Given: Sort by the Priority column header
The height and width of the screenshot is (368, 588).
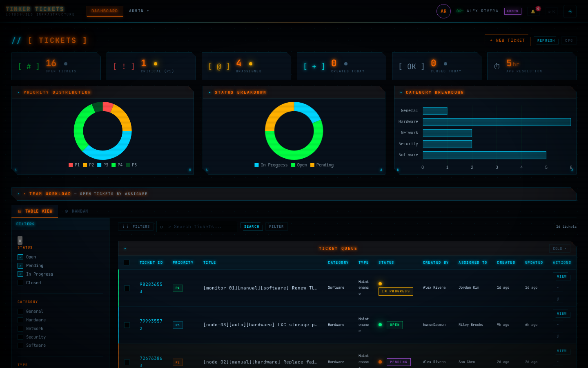Looking at the screenshot, I should click(x=183, y=263).
